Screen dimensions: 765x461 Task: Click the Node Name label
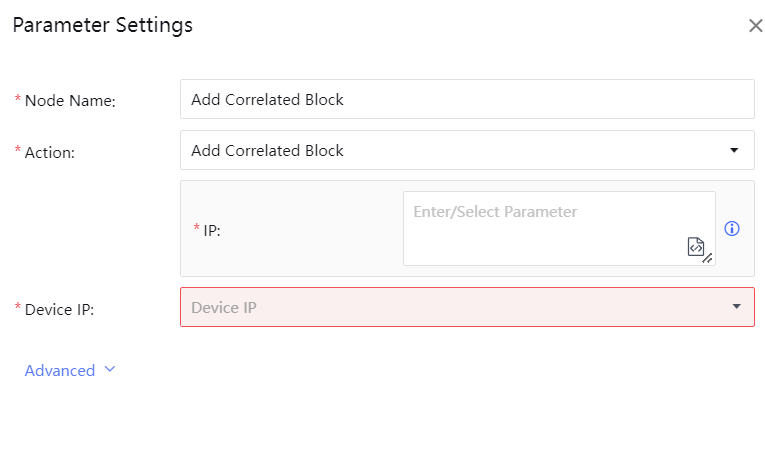pyautogui.click(x=70, y=101)
